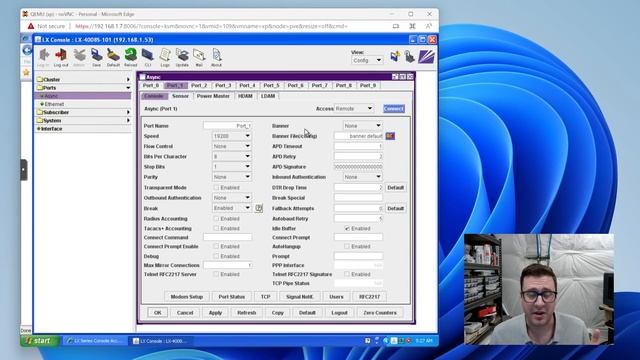Click the orange Banner File browse icon
The height and width of the screenshot is (360, 640).
point(390,136)
